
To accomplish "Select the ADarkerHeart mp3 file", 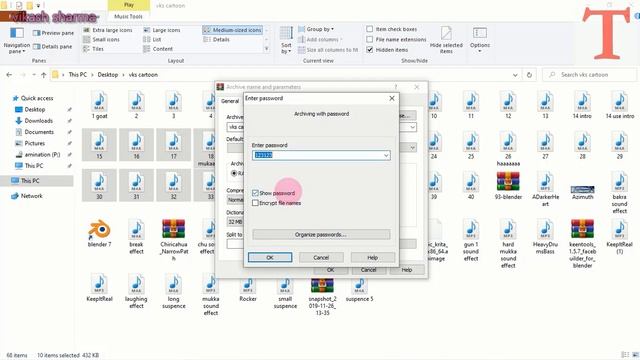I will [545, 189].
